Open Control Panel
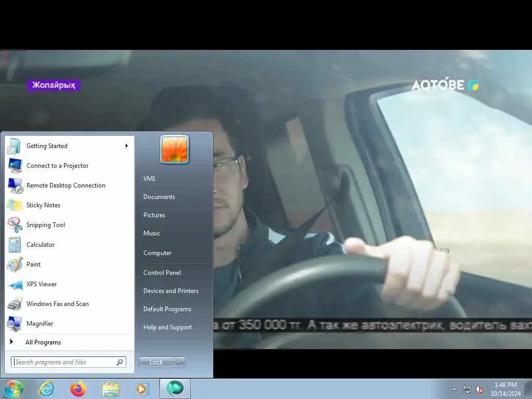This screenshot has height=399, width=532. [162, 273]
